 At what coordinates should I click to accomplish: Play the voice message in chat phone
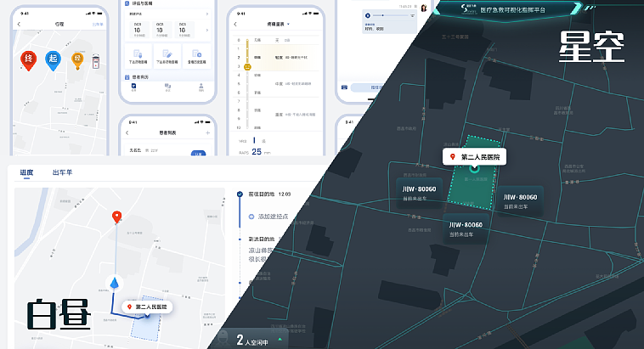[x=368, y=15]
